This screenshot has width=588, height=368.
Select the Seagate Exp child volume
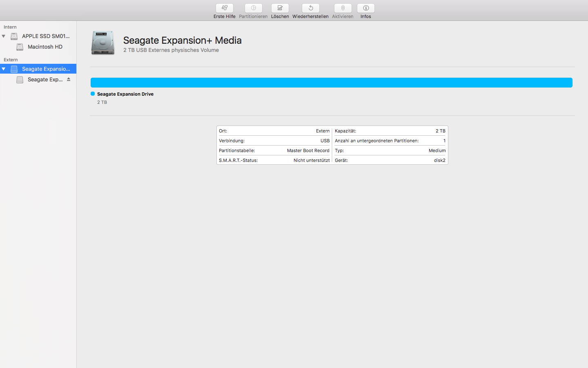tap(45, 79)
